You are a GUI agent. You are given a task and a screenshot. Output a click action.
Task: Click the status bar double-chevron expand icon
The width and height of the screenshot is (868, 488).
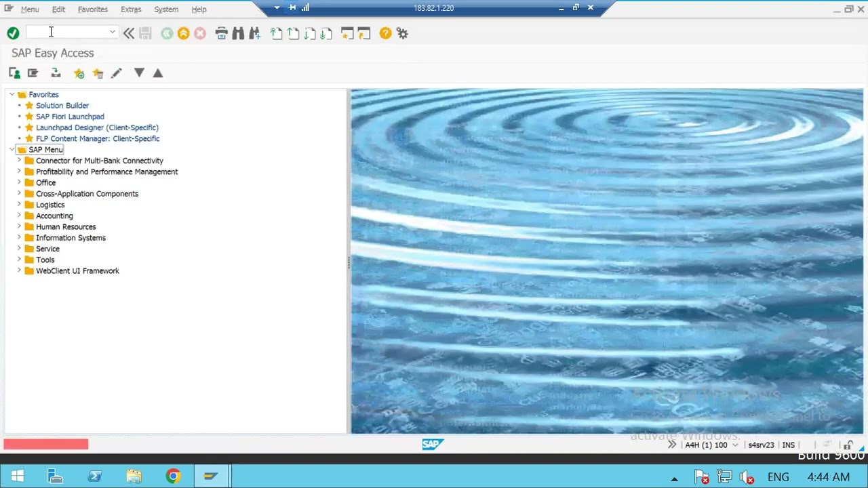coord(672,445)
